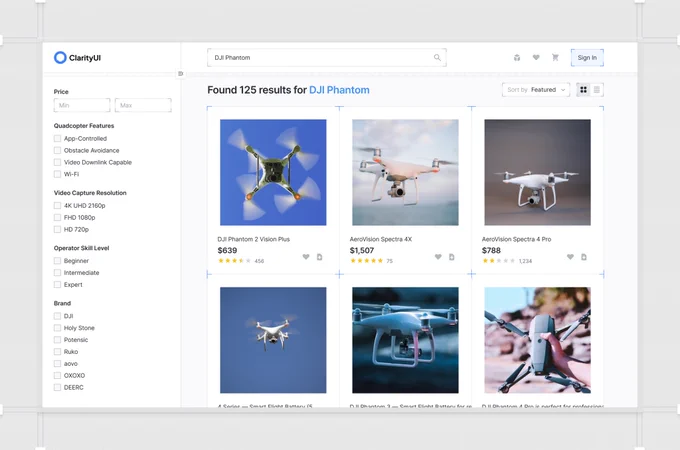Select FHD 1080p resolution

[x=57, y=217]
